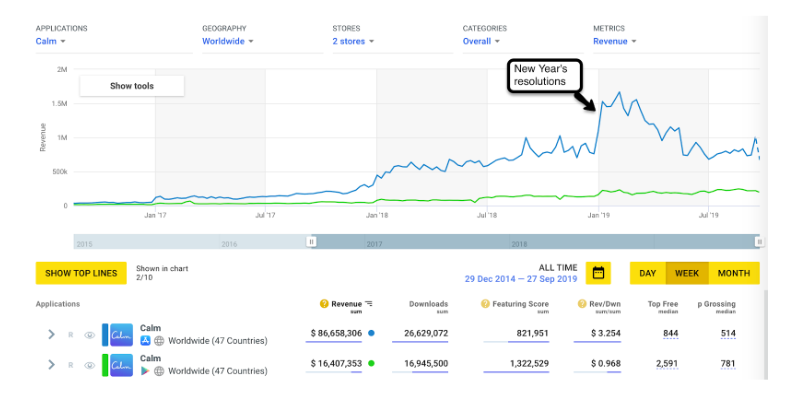Image resolution: width=807 pixels, height=399 pixels.
Task: Click the globe icon in the Google Play Calm row
Action: [159, 371]
